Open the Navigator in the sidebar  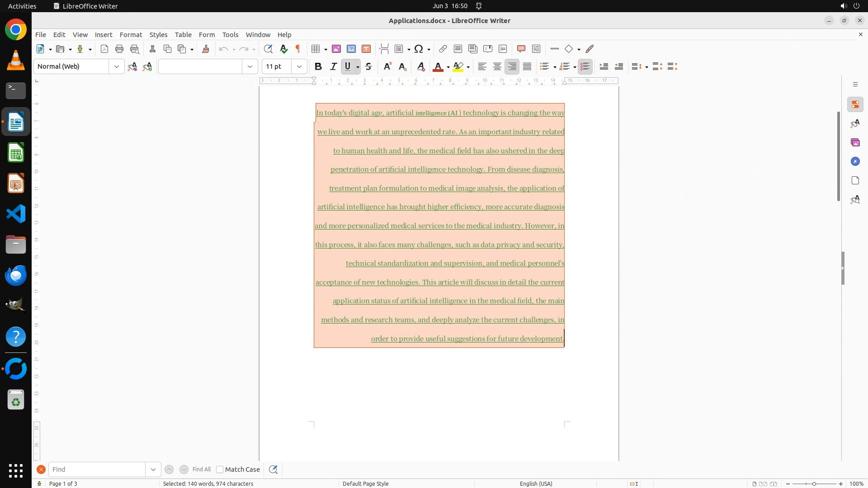click(x=855, y=161)
